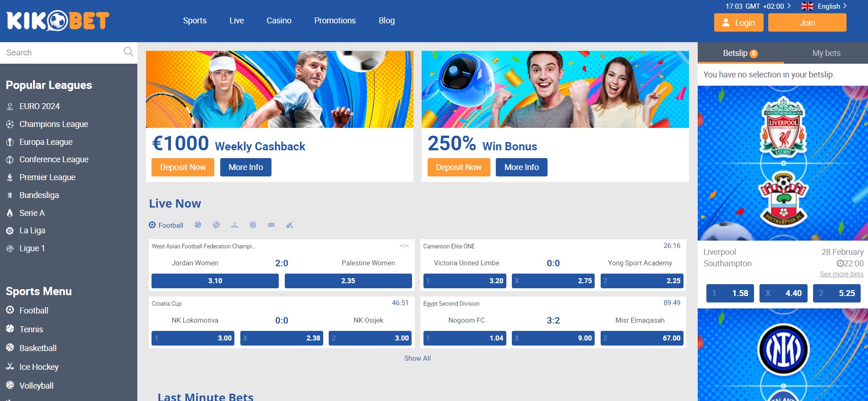Click the Show All link
The width and height of the screenshot is (868, 401).
417,358
